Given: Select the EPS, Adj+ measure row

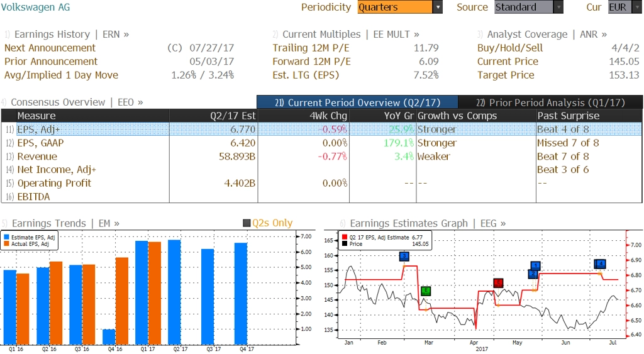Looking at the screenshot, I should click(321, 130).
